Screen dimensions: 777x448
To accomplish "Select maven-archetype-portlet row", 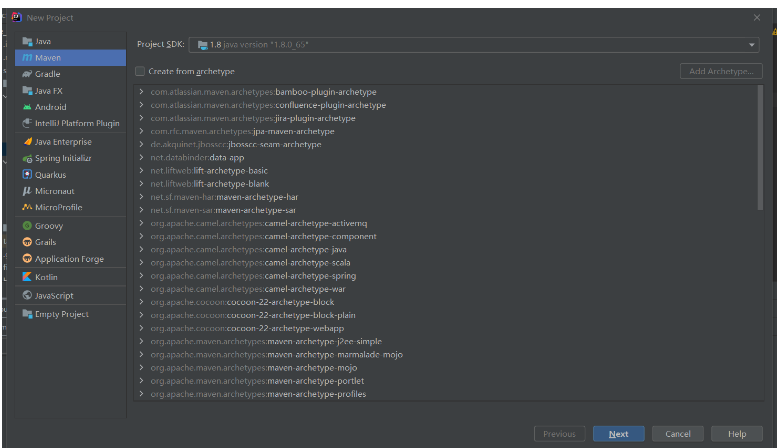I will (445, 381).
